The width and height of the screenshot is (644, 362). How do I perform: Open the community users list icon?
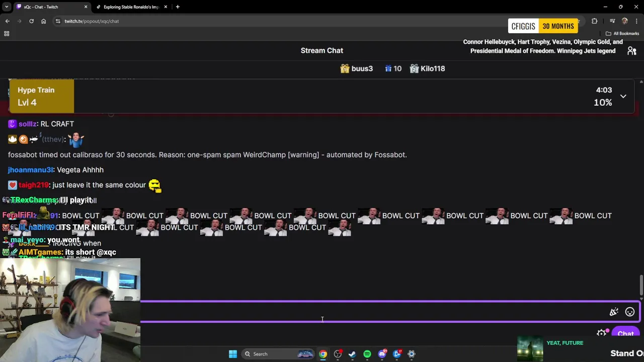click(x=632, y=51)
